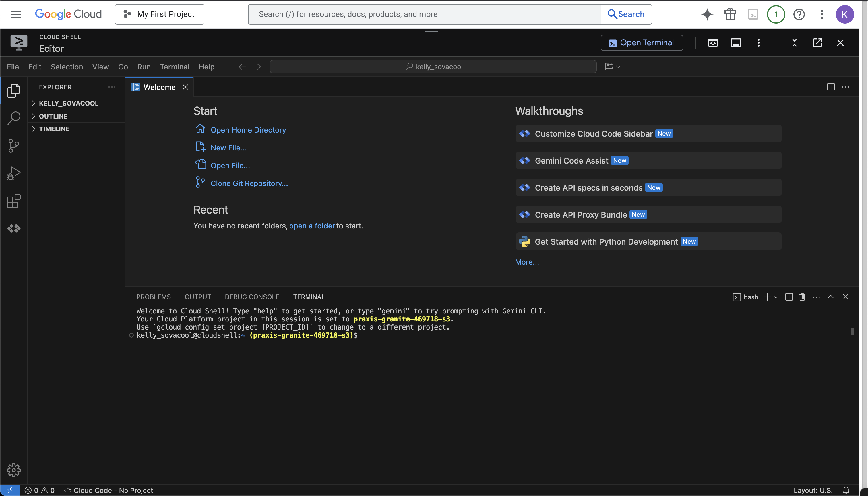
Task: Open the Run and Debug view
Action: coord(13,173)
